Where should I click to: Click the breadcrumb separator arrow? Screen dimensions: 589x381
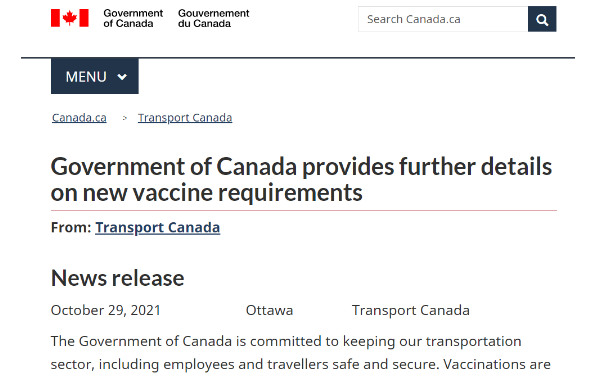[125, 118]
